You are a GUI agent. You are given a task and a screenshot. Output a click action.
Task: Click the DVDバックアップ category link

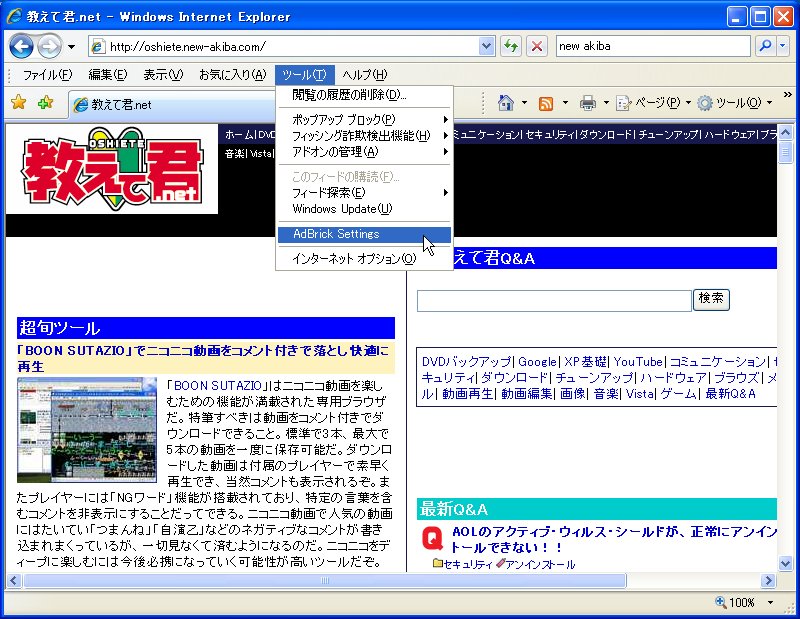pyautogui.click(x=466, y=362)
